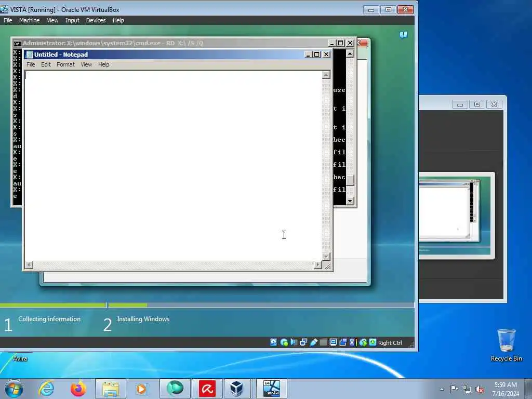The height and width of the screenshot is (399, 532).
Task: Open Notepad's Help menu
Action: point(104,64)
